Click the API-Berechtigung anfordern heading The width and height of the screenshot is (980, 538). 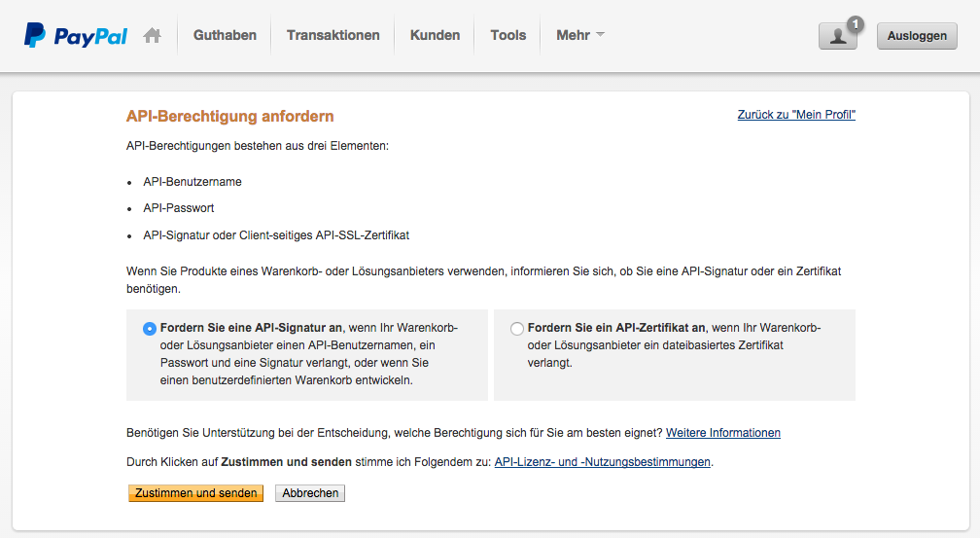[230, 116]
